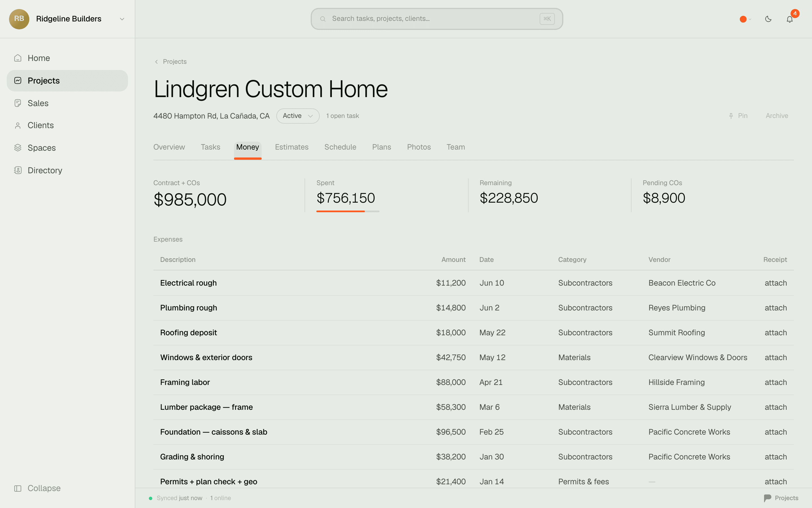Click the Clients person icon

[x=18, y=126]
